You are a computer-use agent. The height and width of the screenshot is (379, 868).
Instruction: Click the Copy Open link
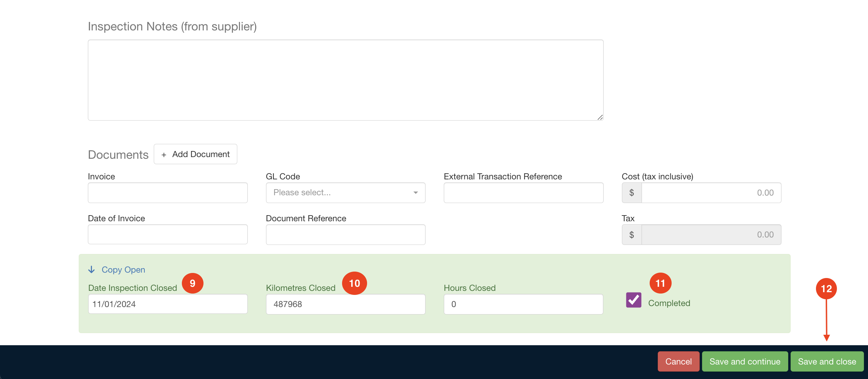click(123, 270)
